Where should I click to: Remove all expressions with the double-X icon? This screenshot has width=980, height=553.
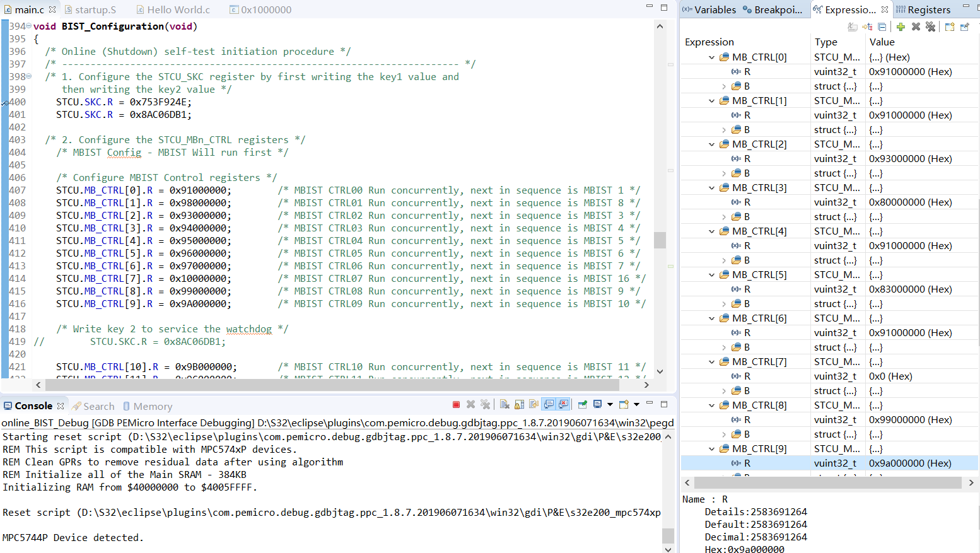pos(930,26)
